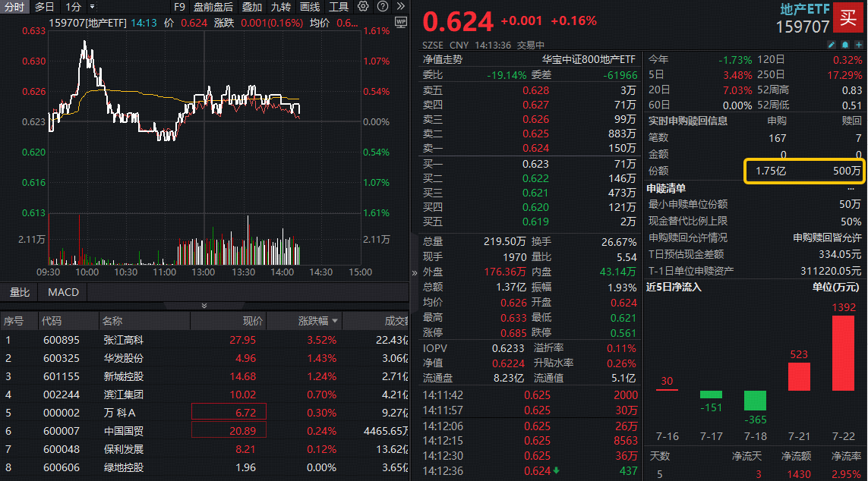Click the help question-mark icon
This screenshot has width=868, height=481.
382,6
